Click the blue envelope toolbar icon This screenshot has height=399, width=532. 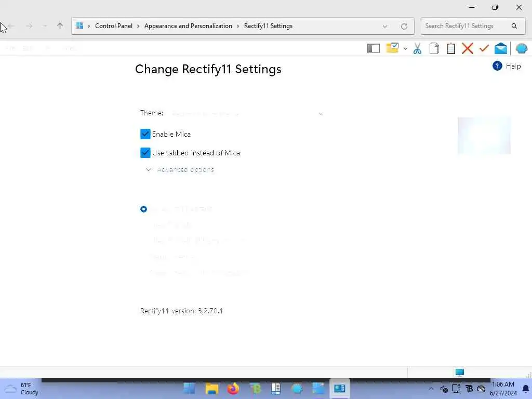pyautogui.click(x=500, y=48)
